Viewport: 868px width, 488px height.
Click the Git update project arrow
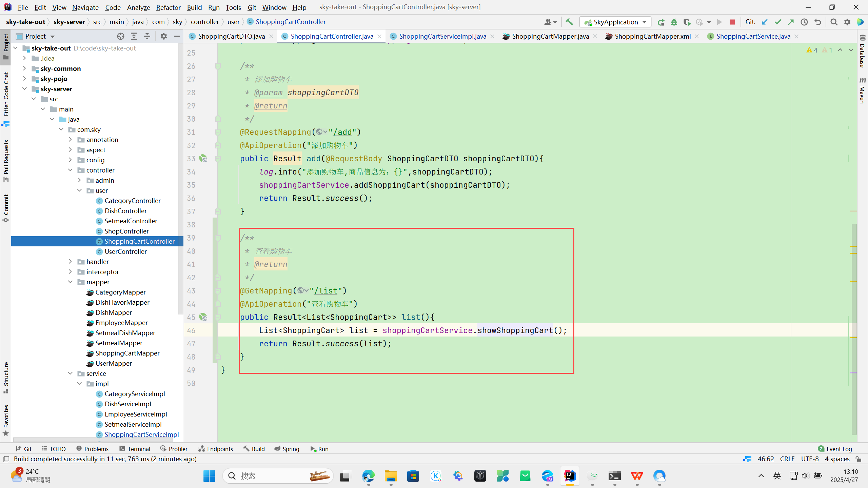tap(765, 22)
